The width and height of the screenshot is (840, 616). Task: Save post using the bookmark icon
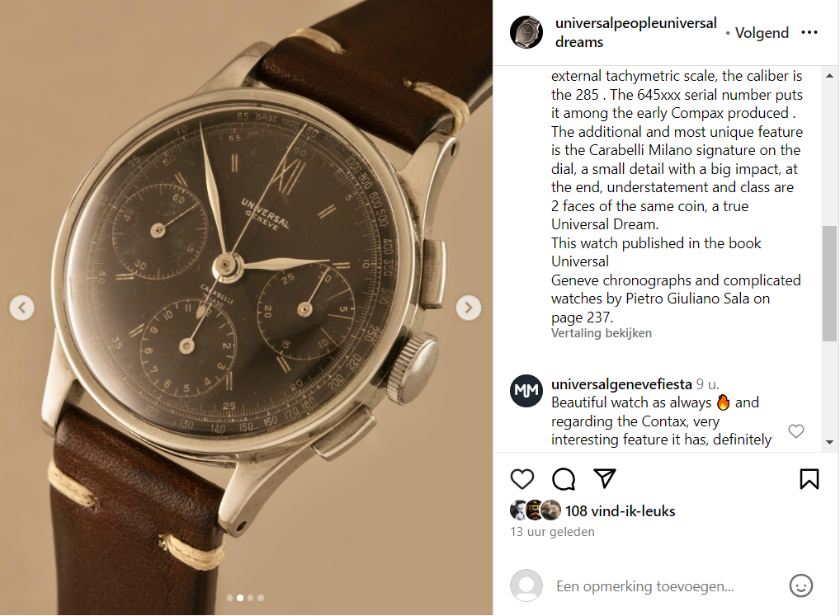(809, 479)
